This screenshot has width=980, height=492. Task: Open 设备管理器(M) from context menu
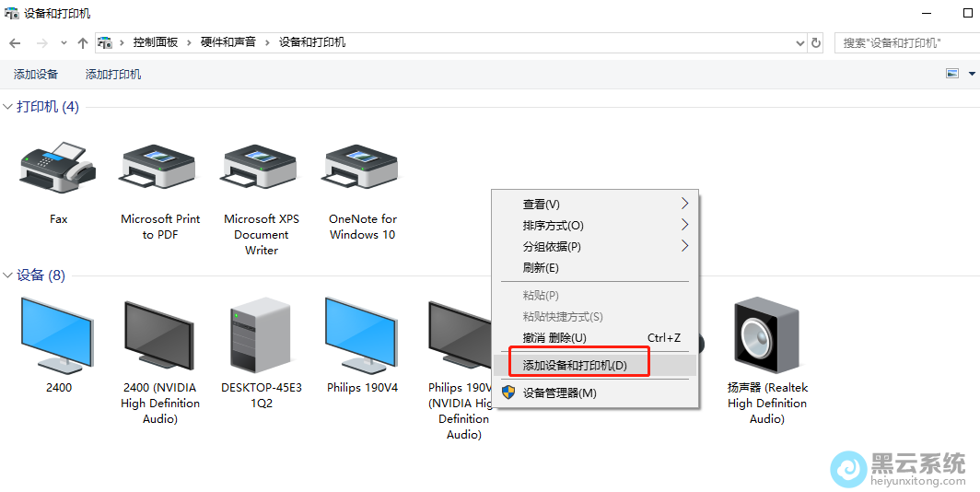click(x=559, y=392)
